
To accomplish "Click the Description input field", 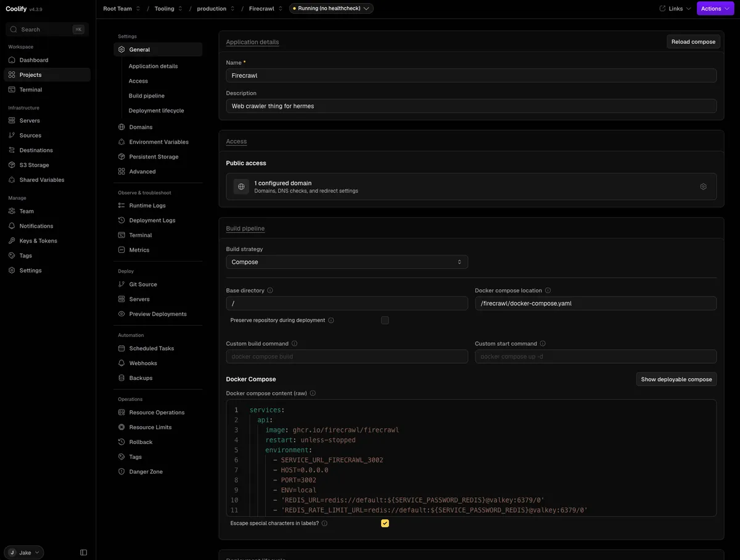I will (471, 106).
